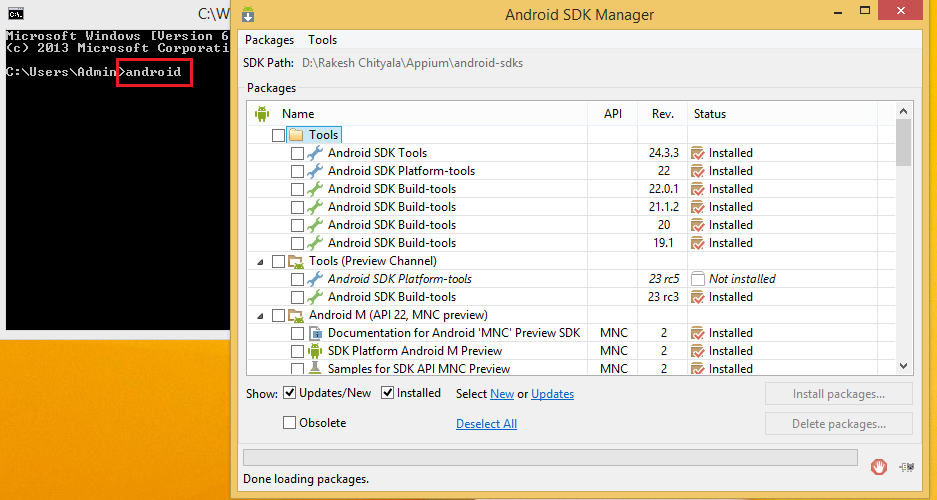Click samples icon of SDK API MNC Preview

(315, 368)
